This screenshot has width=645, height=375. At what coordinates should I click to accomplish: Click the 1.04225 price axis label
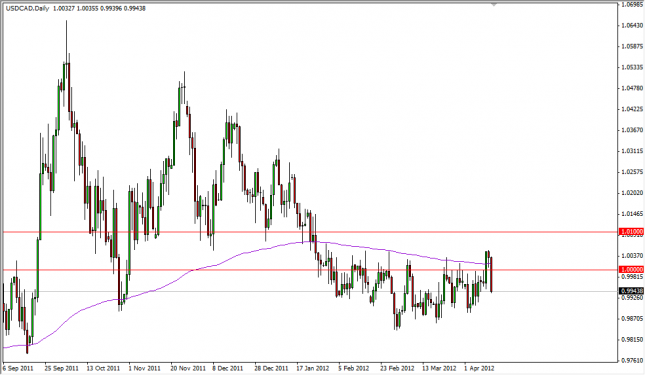632,109
